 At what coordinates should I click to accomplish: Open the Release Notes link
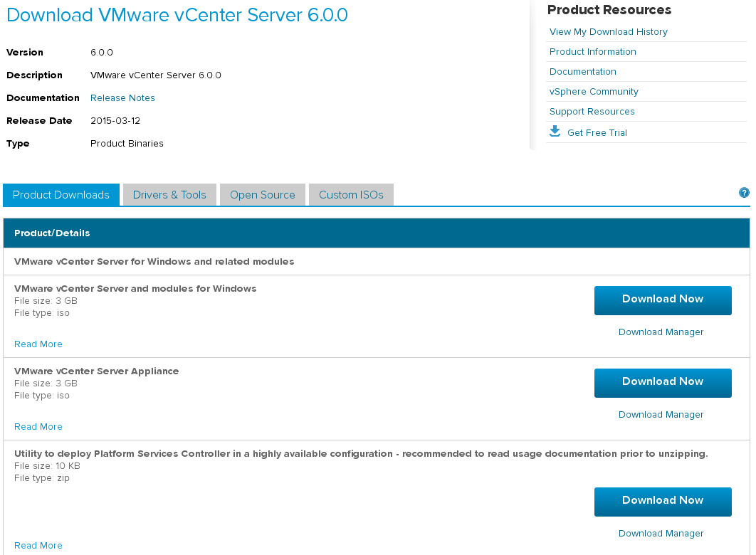122,97
